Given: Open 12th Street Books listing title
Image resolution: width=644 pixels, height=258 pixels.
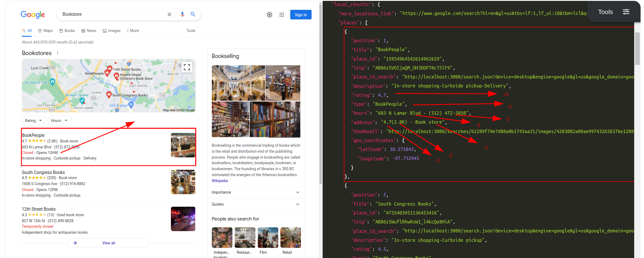Looking at the screenshot, I should [x=39, y=209].
